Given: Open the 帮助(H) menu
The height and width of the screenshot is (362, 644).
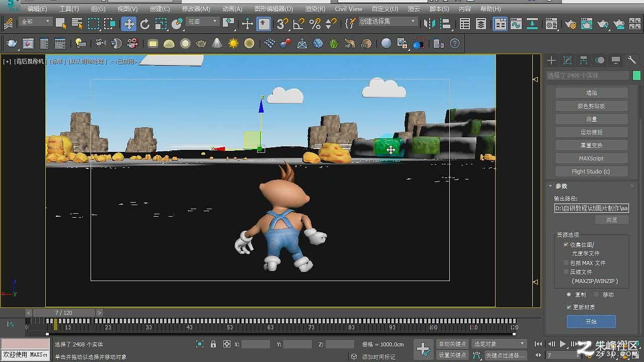Looking at the screenshot, I should [x=491, y=9].
